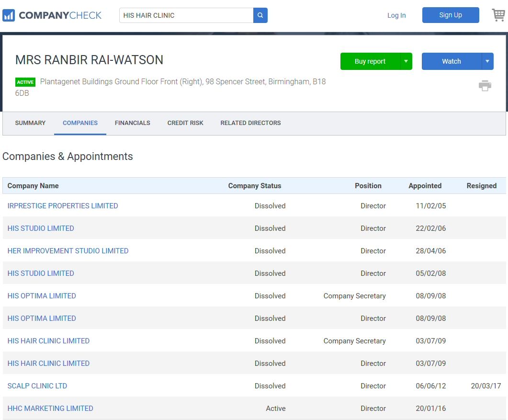This screenshot has width=508, height=420.
Task: Open the shopping cart icon
Action: click(498, 15)
